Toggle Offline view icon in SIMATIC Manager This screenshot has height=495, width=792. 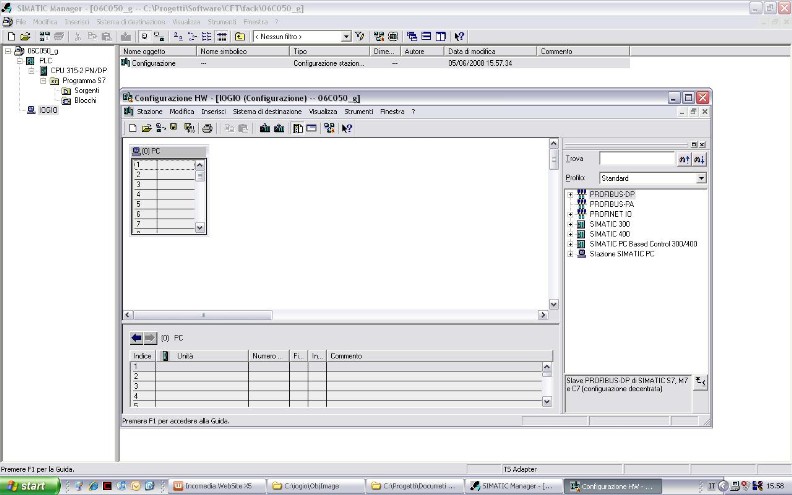145,36
